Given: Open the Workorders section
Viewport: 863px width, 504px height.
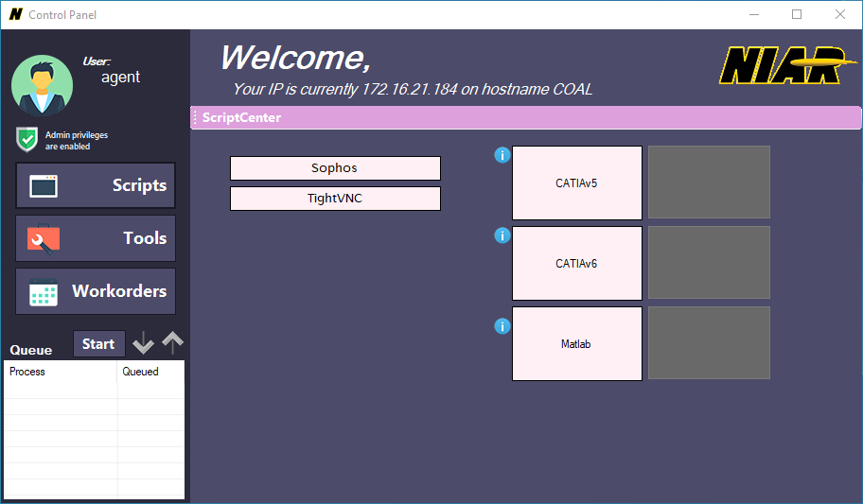Looking at the screenshot, I should coord(96,291).
